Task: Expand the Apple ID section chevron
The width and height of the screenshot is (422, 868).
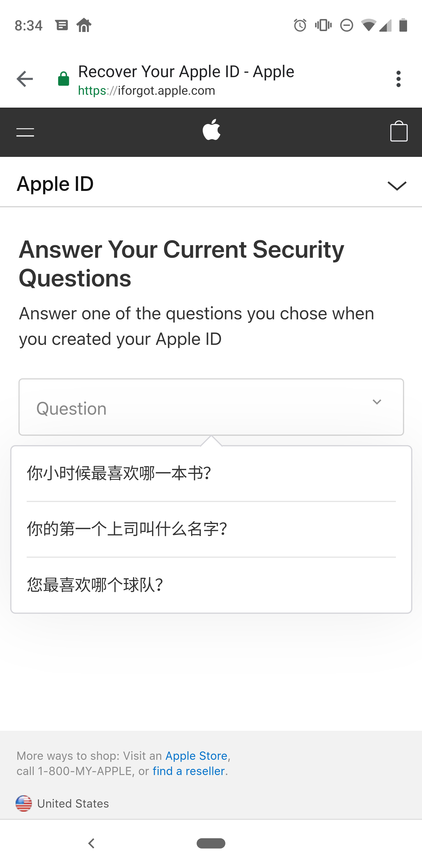Action: (397, 185)
